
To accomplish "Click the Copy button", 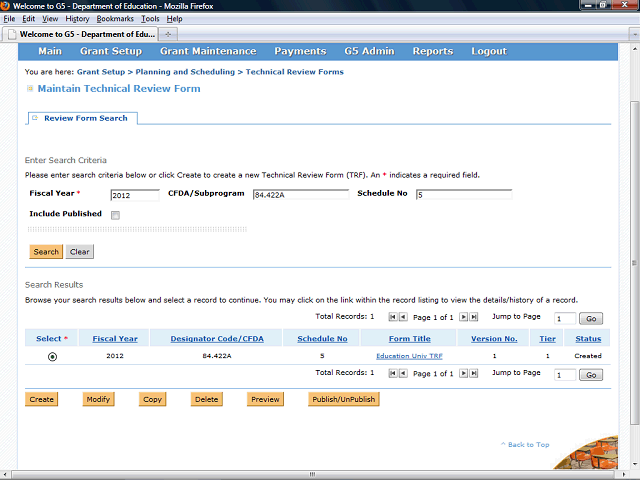I will (x=153, y=399).
